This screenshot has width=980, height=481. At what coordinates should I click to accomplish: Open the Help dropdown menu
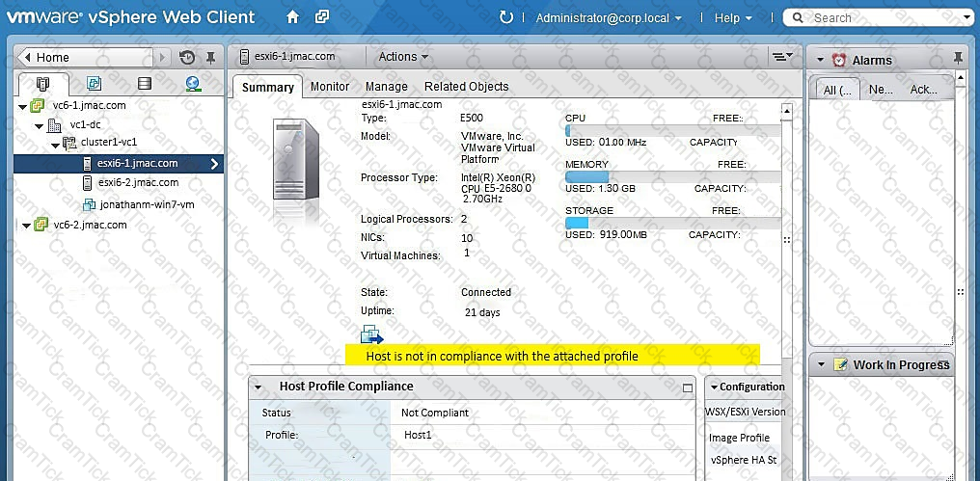coord(733,18)
